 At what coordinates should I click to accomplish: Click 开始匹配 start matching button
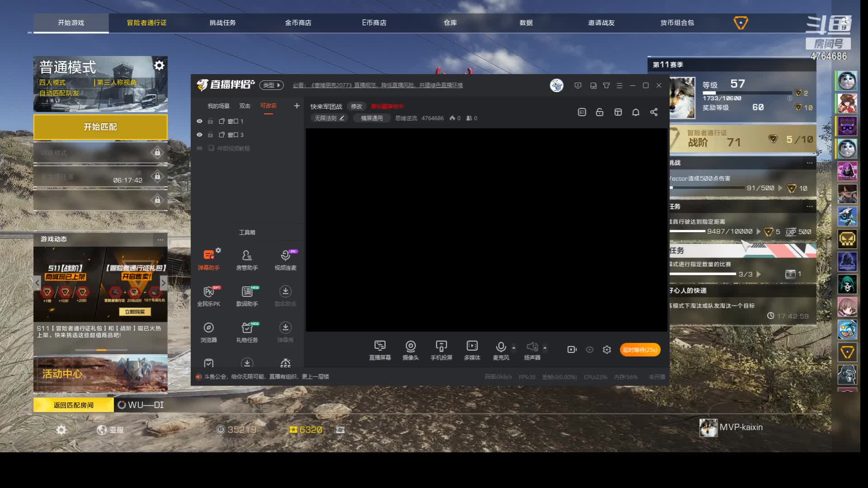coord(100,127)
